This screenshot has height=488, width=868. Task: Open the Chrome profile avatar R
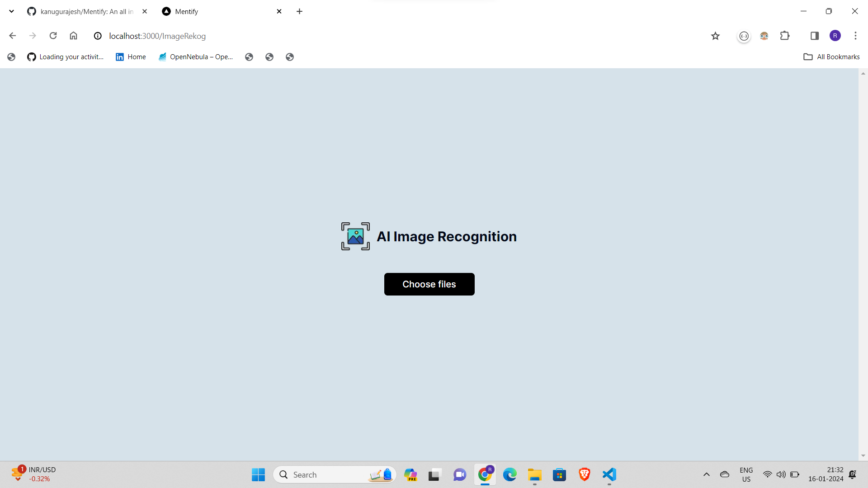click(x=835, y=36)
